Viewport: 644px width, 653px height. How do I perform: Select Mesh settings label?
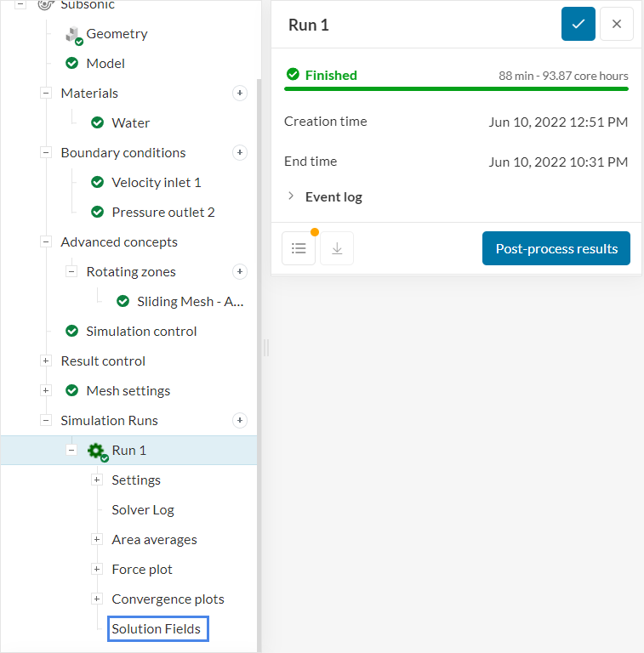(128, 390)
